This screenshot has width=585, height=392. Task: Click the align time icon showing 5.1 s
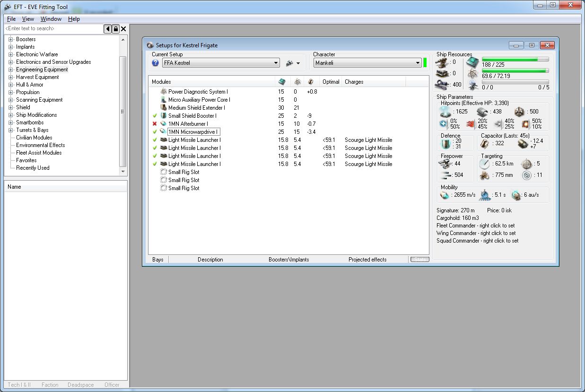[485, 195]
